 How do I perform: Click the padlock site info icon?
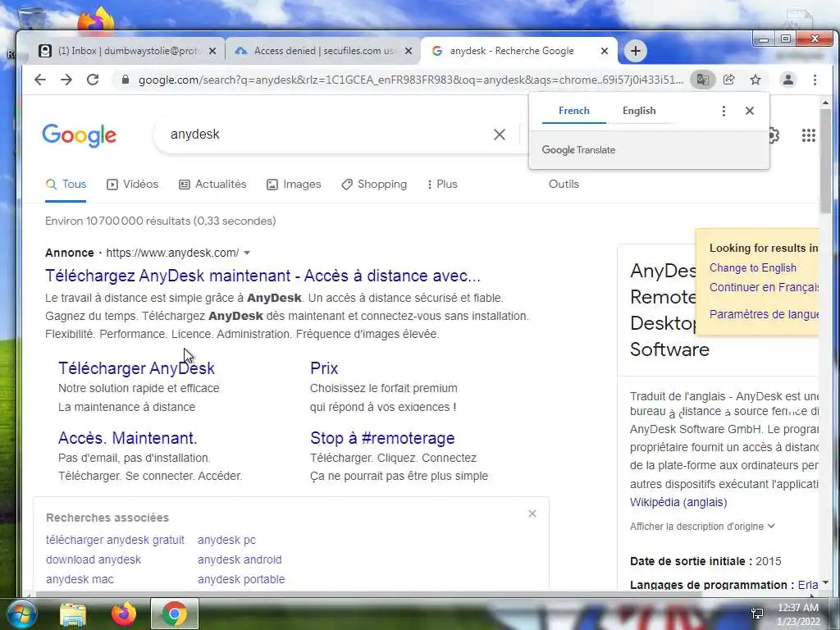pyautogui.click(x=126, y=80)
